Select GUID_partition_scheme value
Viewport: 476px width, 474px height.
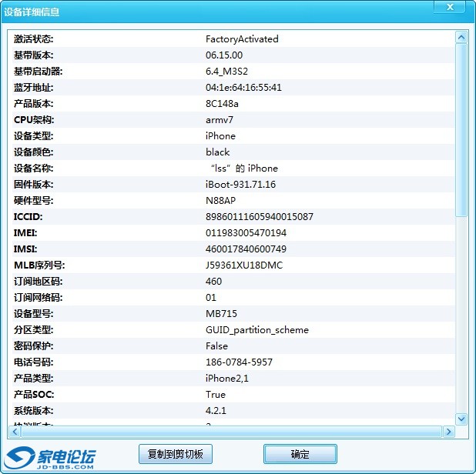click(x=257, y=330)
